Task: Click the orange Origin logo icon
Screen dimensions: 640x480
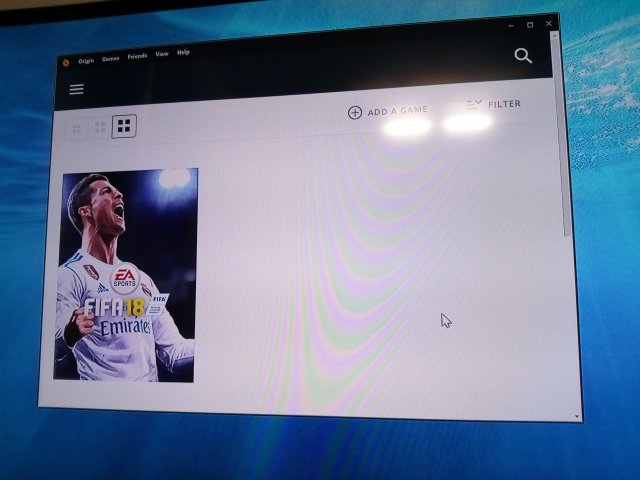Action: coord(66,62)
